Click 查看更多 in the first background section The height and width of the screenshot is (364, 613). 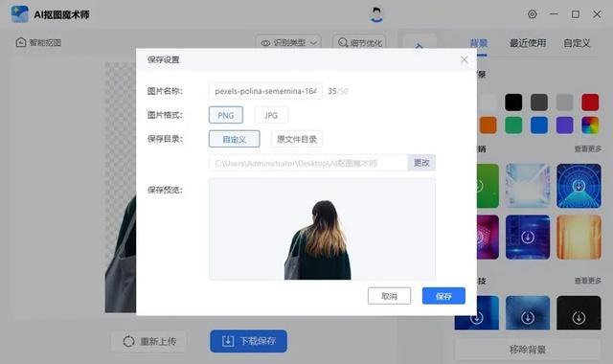(x=587, y=149)
